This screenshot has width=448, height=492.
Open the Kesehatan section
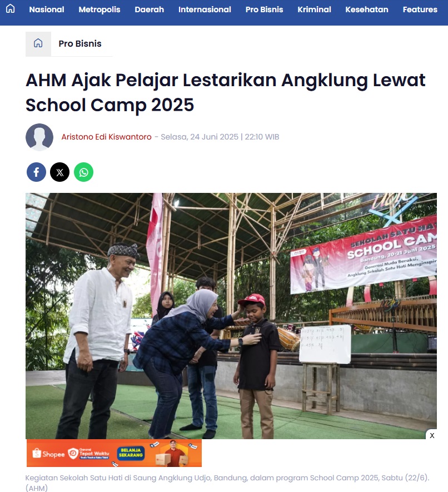tap(367, 9)
